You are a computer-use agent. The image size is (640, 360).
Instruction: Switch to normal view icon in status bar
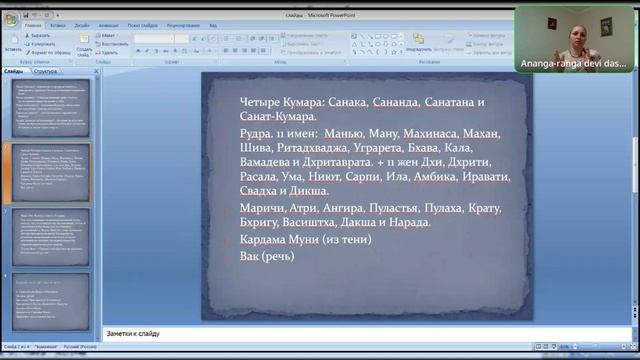(x=538, y=347)
